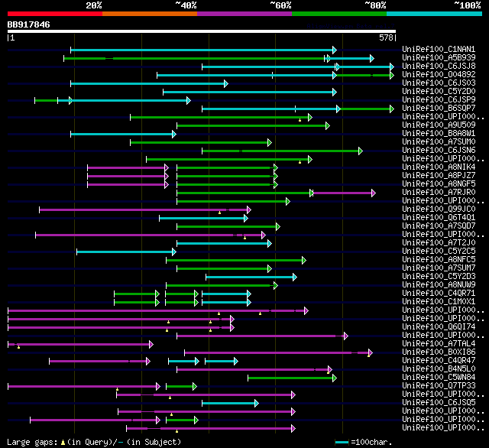The width and height of the screenshot is (489, 448).
Task: Select UniRef100_A8NFC5 hit name
Action: (x=439, y=260)
